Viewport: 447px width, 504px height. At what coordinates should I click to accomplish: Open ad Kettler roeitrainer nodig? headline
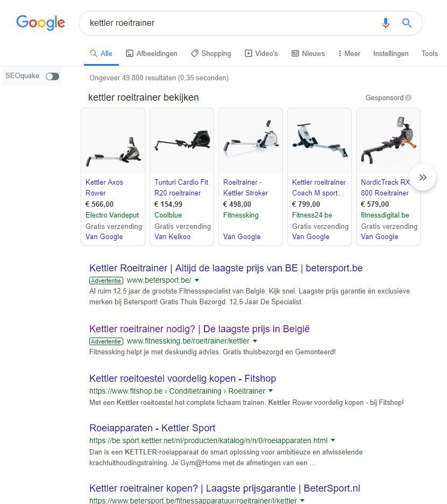tap(200, 329)
